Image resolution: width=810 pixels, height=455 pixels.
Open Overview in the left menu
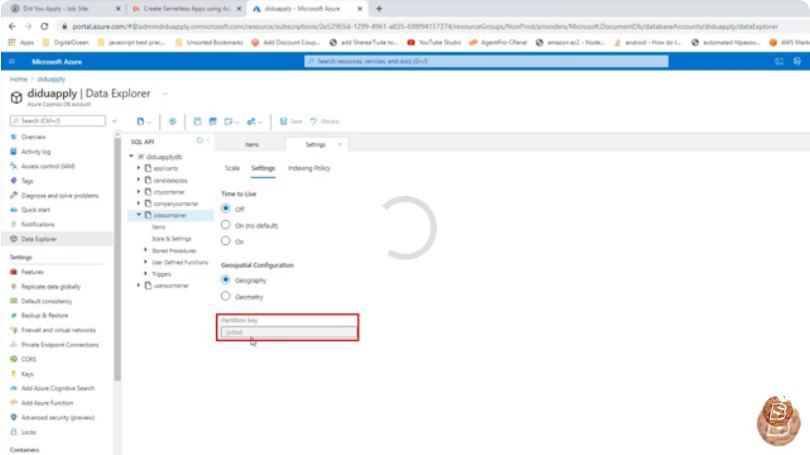[x=33, y=137]
